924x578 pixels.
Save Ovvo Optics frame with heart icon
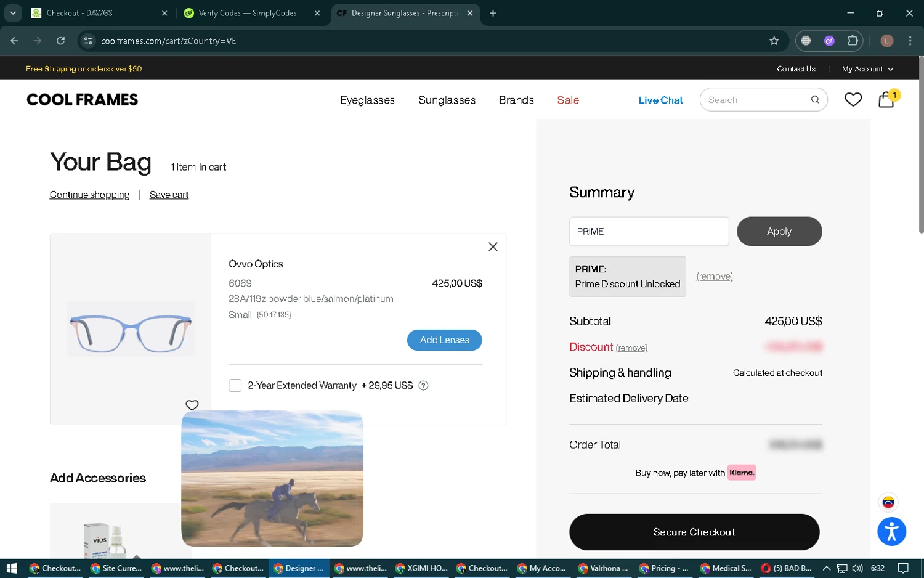pos(192,405)
